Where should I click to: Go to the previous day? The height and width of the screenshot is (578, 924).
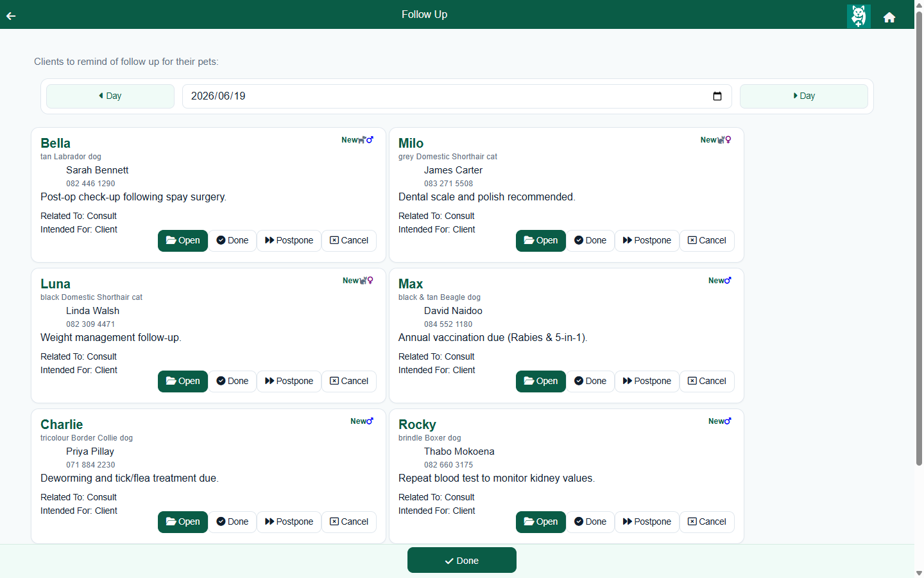(x=110, y=96)
